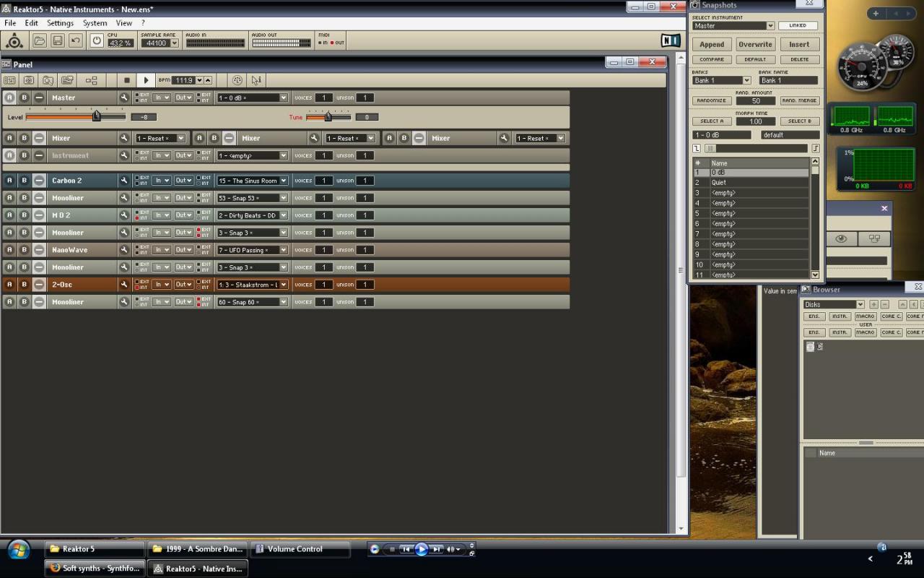The height and width of the screenshot is (578, 924).
Task: Move the snapshot morph slider handle
Action: pyautogui.click(x=711, y=148)
